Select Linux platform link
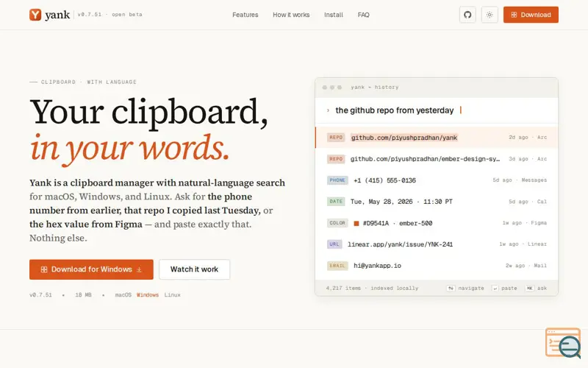 pos(172,295)
